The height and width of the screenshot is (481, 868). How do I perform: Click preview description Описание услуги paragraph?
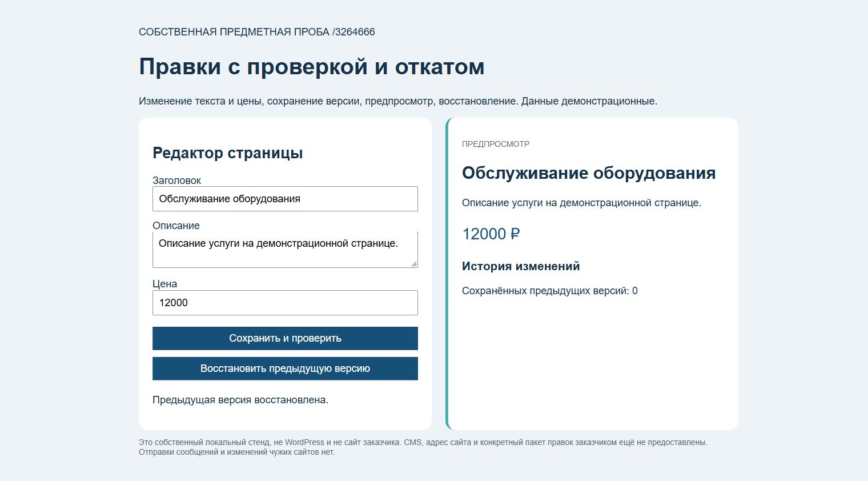(581, 203)
